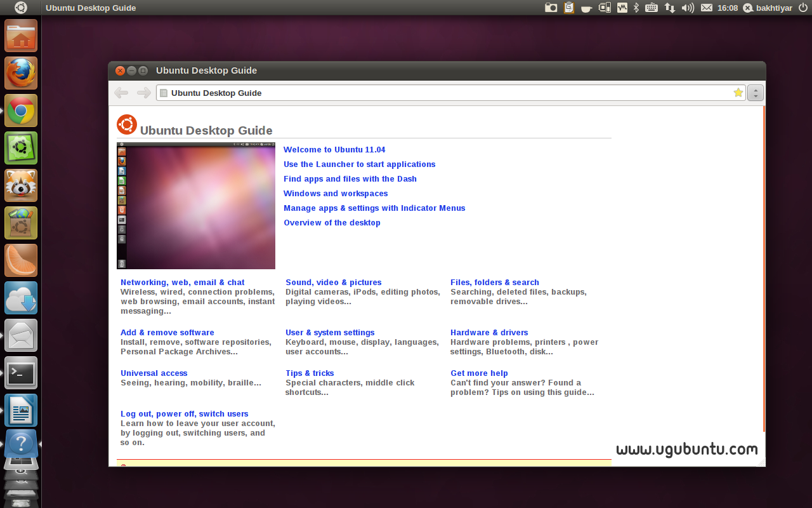Go back with the left arrow button
Image resolution: width=812 pixels, height=508 pixels.
click(x=121, y=93)
